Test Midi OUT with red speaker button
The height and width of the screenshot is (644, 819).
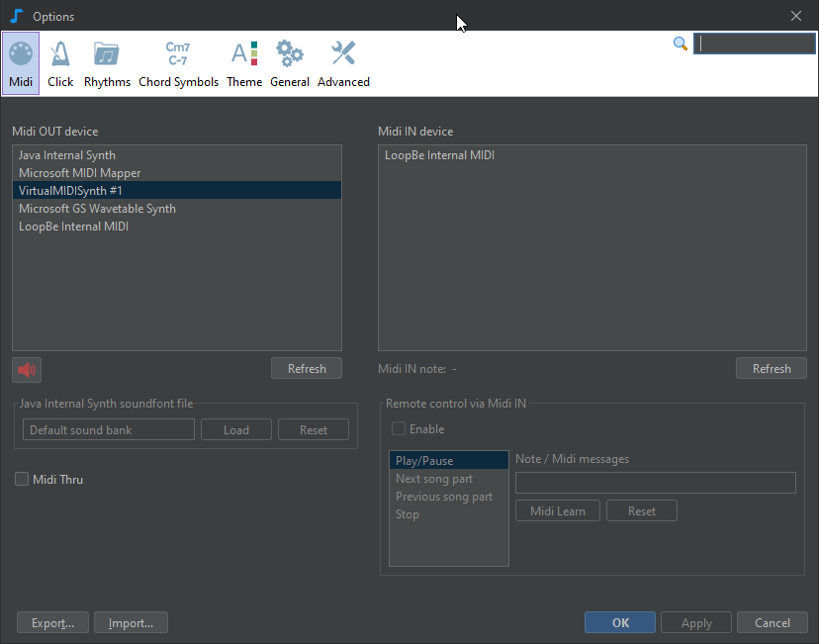[x=27, y=370]
